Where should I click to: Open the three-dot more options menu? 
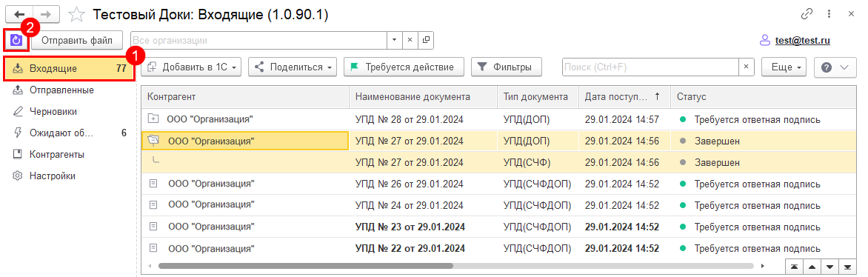pos(829,14)
